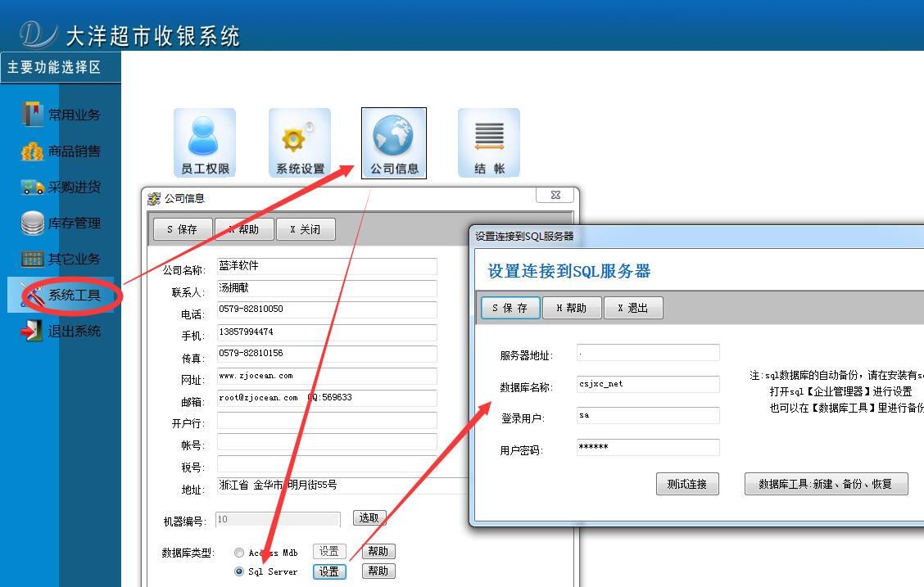Open 商品销售 sidebar item
The image size is (924, 587).
(x=61, y=151)
